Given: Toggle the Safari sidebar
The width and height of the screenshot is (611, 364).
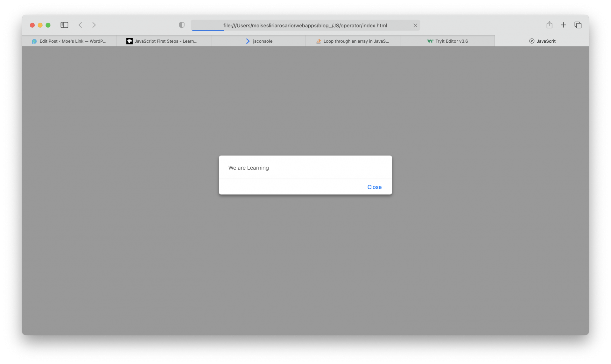Looking at the screenshot, I should tap(64, 25).
